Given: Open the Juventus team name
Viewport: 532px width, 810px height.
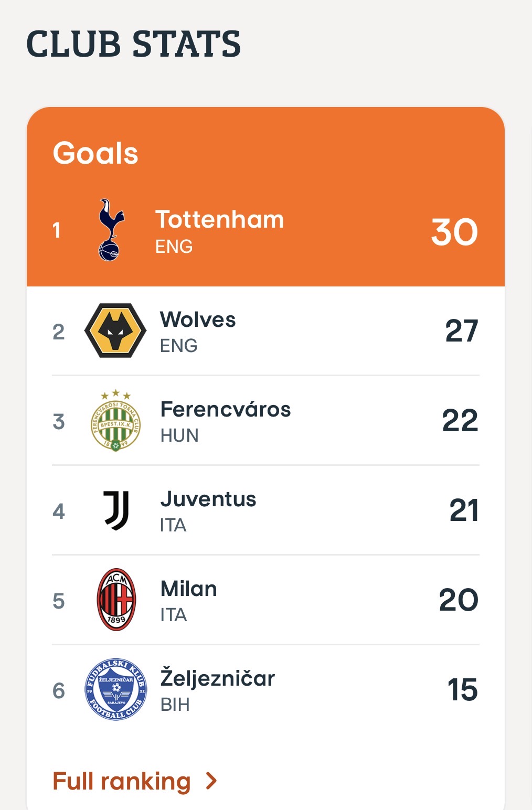Looking at the screenshot, I should coord(208,499).
